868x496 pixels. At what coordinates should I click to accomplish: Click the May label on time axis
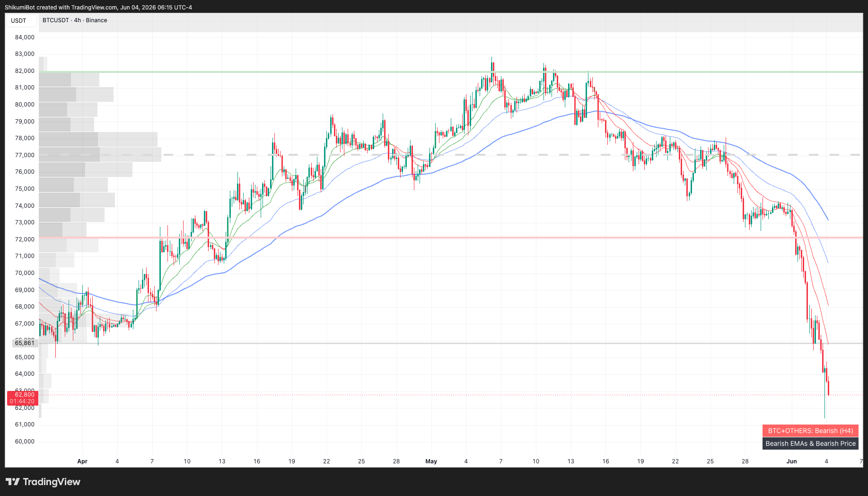431,461
